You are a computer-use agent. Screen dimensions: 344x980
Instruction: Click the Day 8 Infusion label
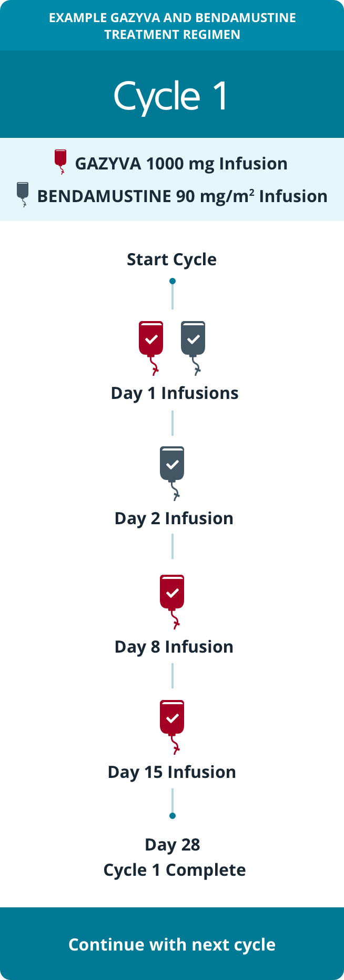(174, 647)
